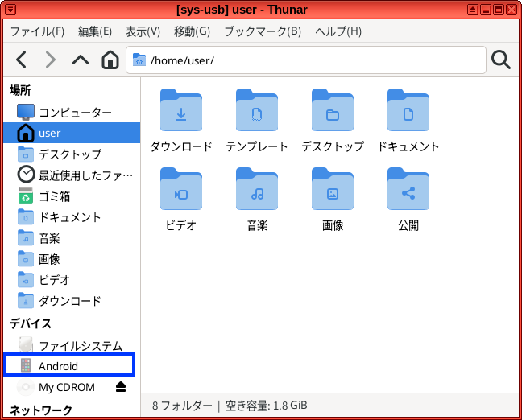
Task: Select ドキュメント bookmark in the sidebar
Action: 72,216
